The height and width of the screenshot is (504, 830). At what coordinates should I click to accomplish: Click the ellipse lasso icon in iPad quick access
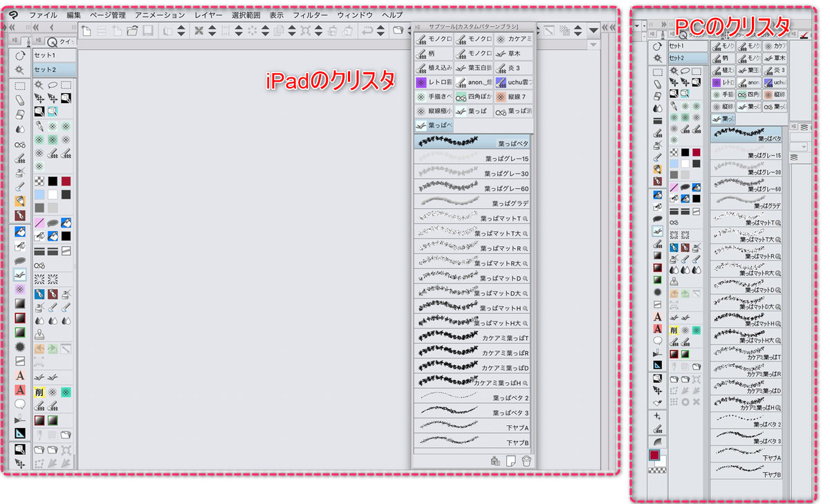(53, 85)
